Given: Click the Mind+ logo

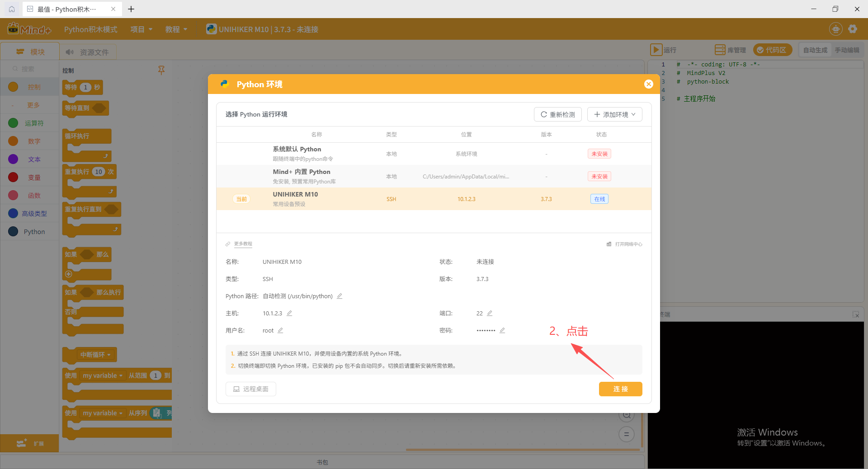Looking at the screenshot, I should [x=29, y=29].
